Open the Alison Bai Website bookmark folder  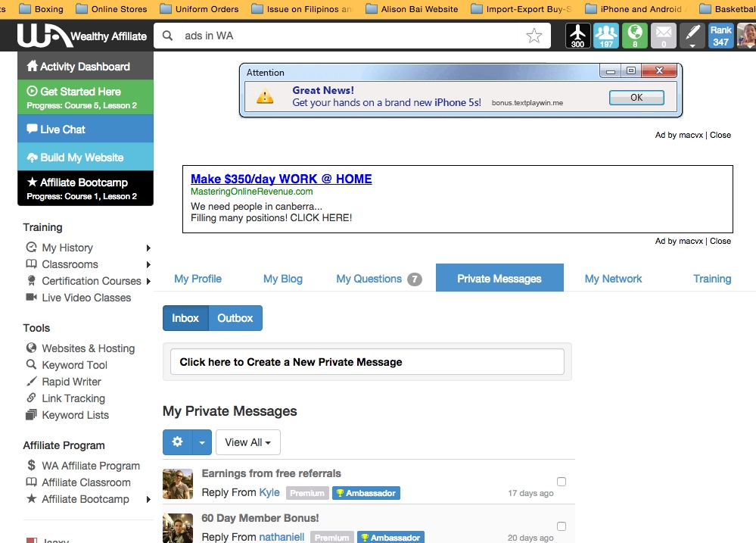pos(412,8)
